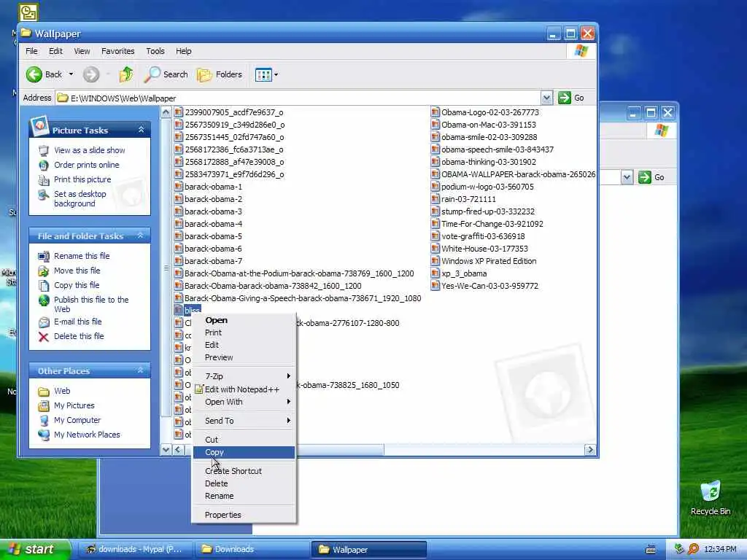This screenshot has width=747, height=560.
Task: Click icon of rain-03-721111 file
Action: point(435,199)
